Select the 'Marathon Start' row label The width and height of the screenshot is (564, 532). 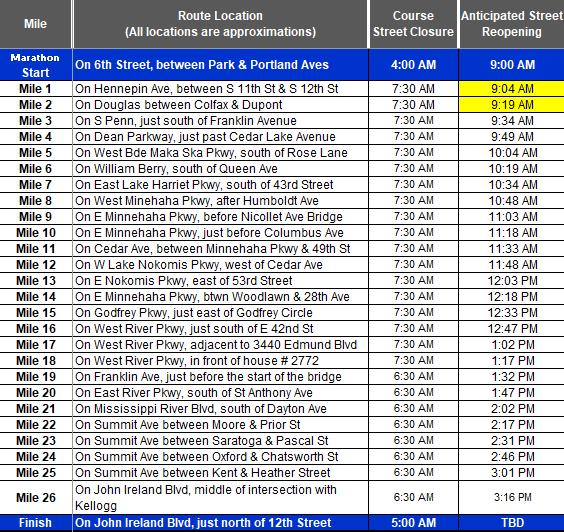(x=35, y=65)
